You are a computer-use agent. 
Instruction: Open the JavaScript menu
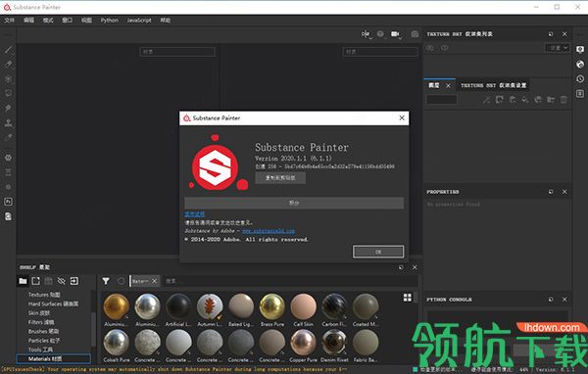[139, 21]
